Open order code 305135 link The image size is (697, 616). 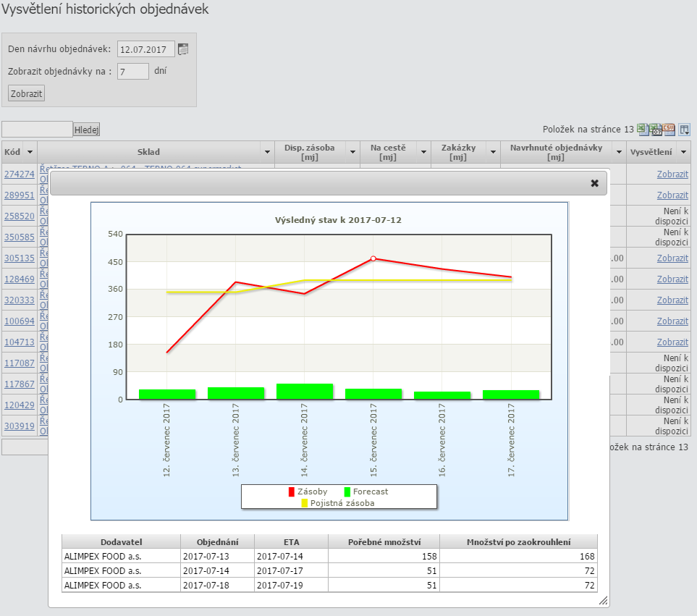click(19, 258)
